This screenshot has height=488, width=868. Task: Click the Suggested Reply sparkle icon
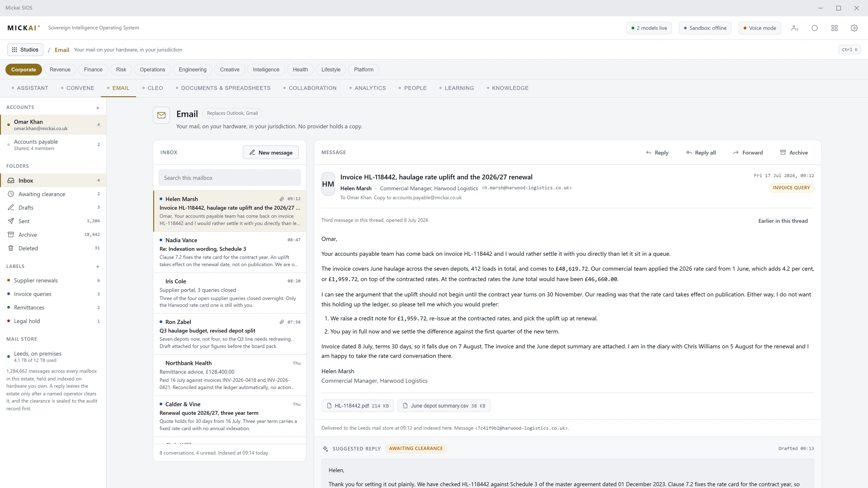click(325, 449)
